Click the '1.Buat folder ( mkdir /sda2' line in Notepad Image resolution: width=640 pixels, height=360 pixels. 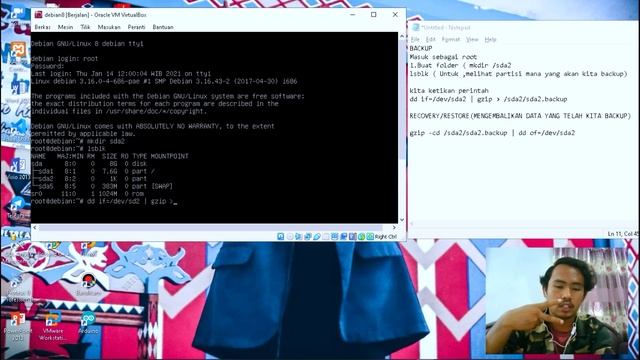460,65
